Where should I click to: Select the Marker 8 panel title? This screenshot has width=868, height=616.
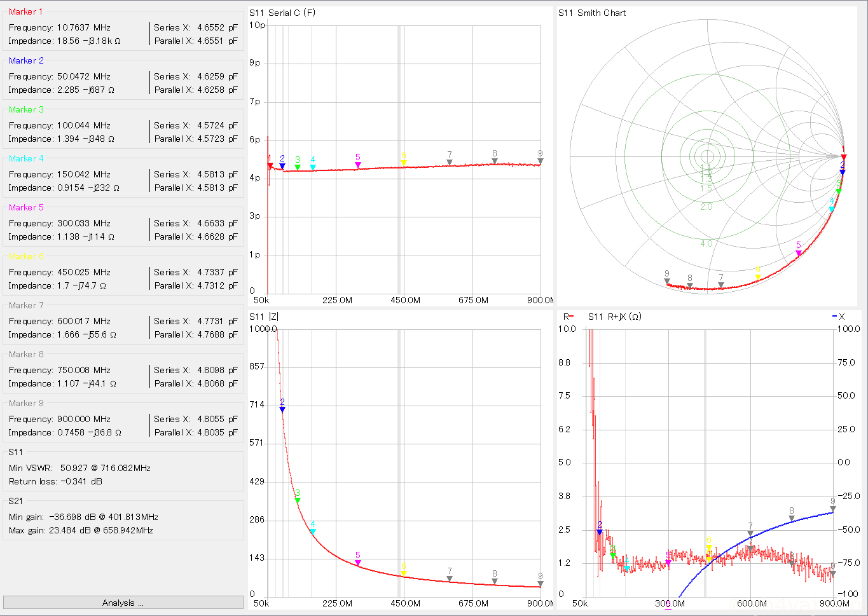pos(26,354)
